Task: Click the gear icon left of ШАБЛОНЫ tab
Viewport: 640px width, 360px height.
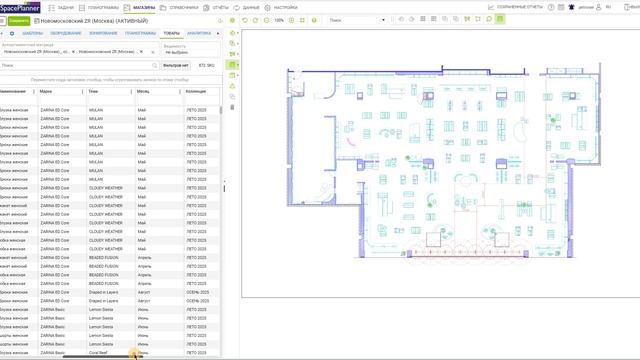Action: [12, 33]
